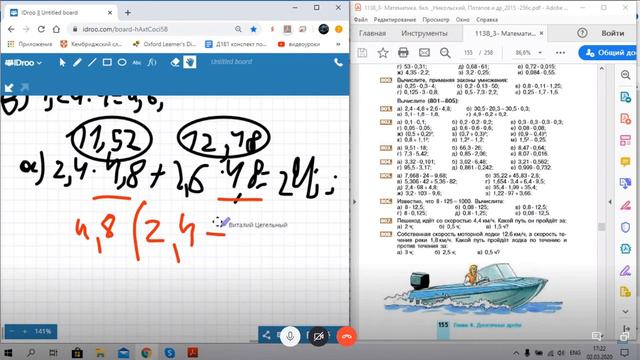Switch to the Главная tab
Viewport: 640px width, 360px height.
[x=372, y=33]
